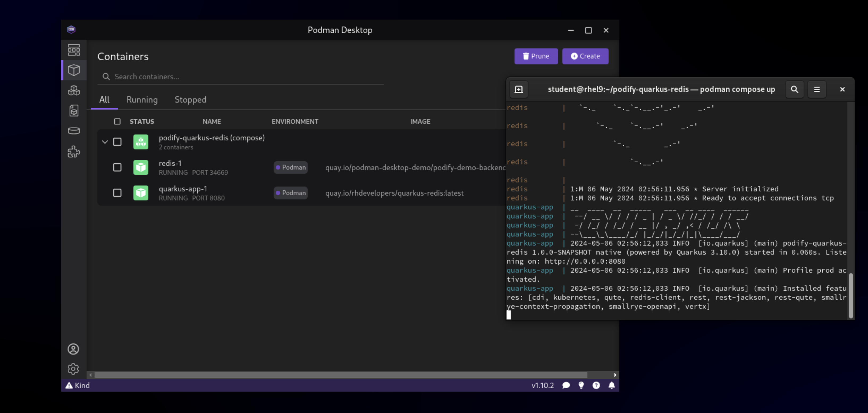This screenshot has height=413, width=868.
Task: Click the Podman badge on redis-1 row
Action: (x=290, y=167)
